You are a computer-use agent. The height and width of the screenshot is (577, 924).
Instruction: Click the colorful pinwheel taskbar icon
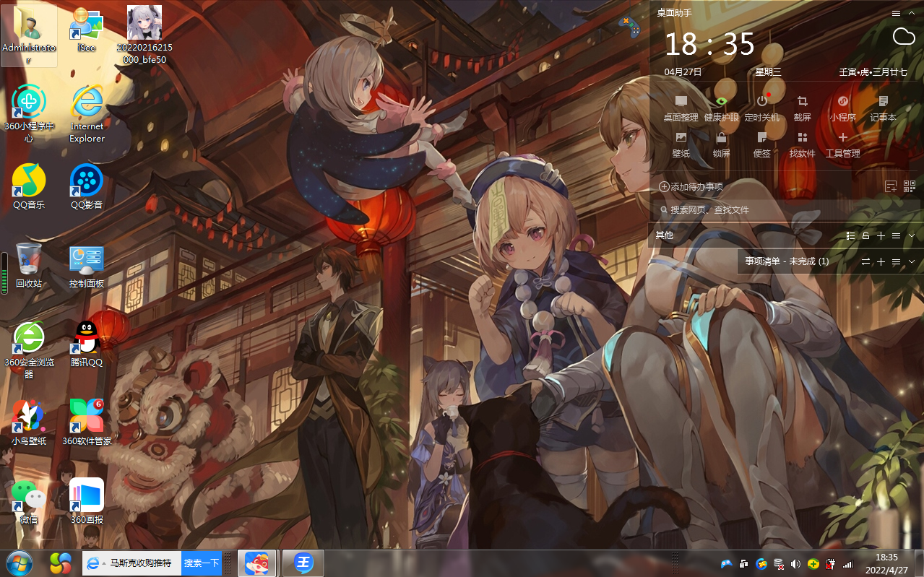[x=61, y=563]
